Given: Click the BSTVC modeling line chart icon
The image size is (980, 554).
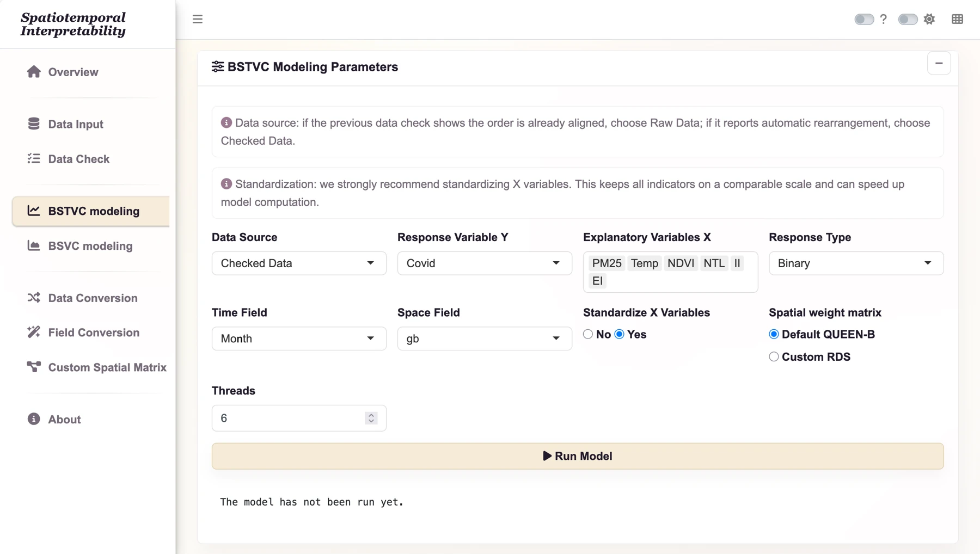Looking at the screenshot, I should pos(34,211).
